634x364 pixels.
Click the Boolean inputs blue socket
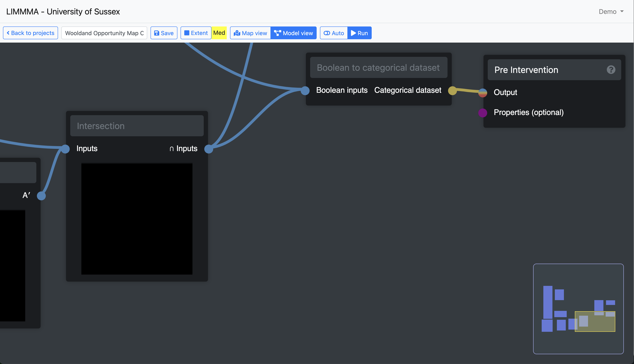(x=305, y=91)
